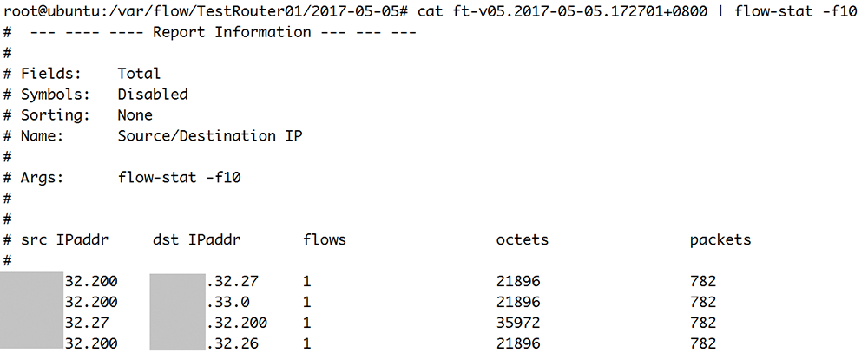The image size is (868, 353).
Task: Click the Args flow-stat -f10 value
Action: 179,178
